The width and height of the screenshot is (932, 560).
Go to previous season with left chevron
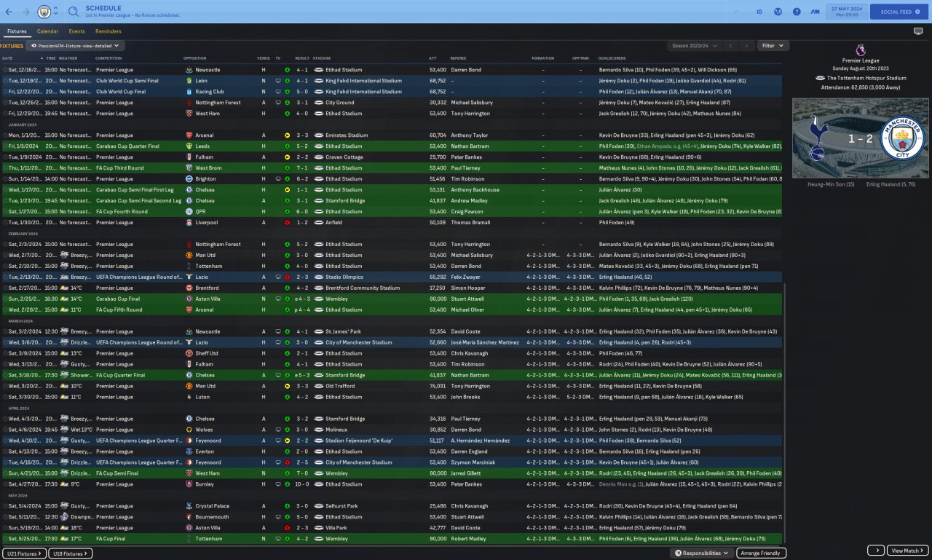click(x=731, y=46)
